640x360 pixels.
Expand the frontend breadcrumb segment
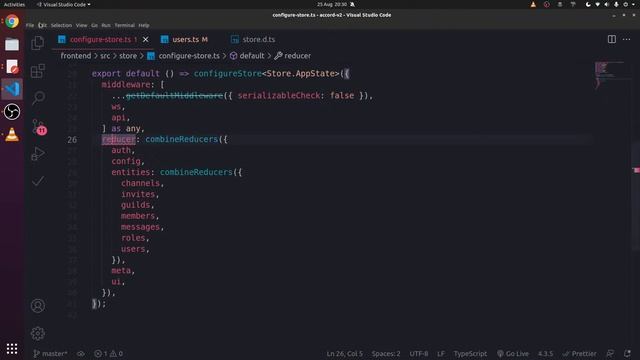(76, 56)
